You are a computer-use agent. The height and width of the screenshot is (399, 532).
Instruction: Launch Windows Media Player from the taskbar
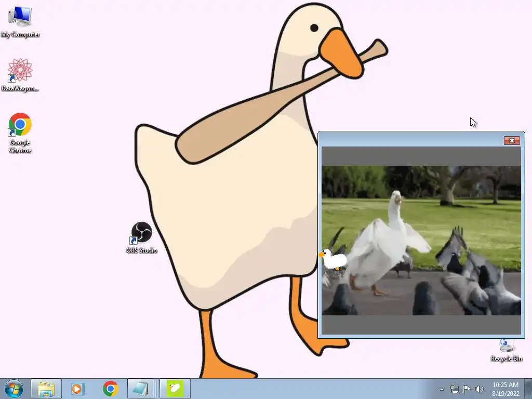(x=78, y=389)
